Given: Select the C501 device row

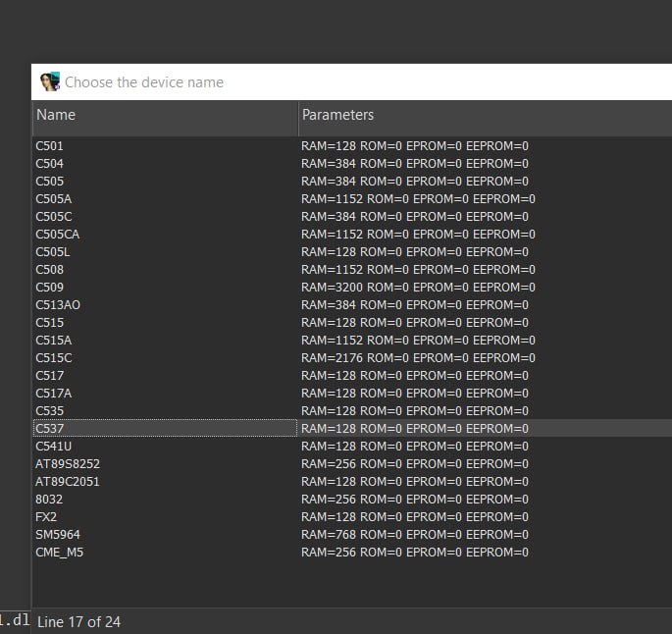Looking at the screenshot, I should click(49, 146).
